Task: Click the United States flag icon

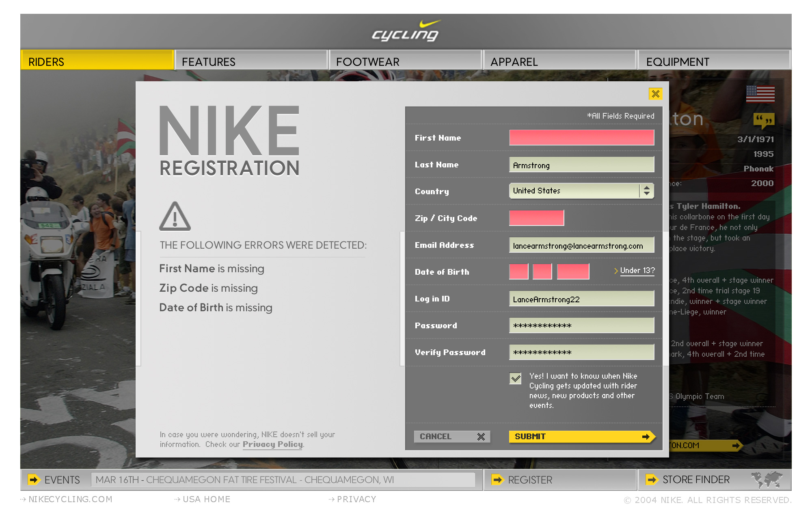Action: coord(760,94)
